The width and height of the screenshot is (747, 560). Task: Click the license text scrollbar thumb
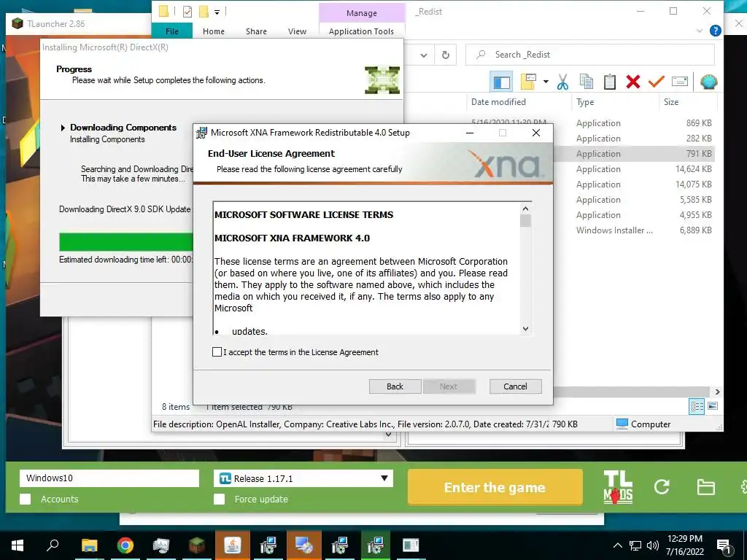point(525,220)
